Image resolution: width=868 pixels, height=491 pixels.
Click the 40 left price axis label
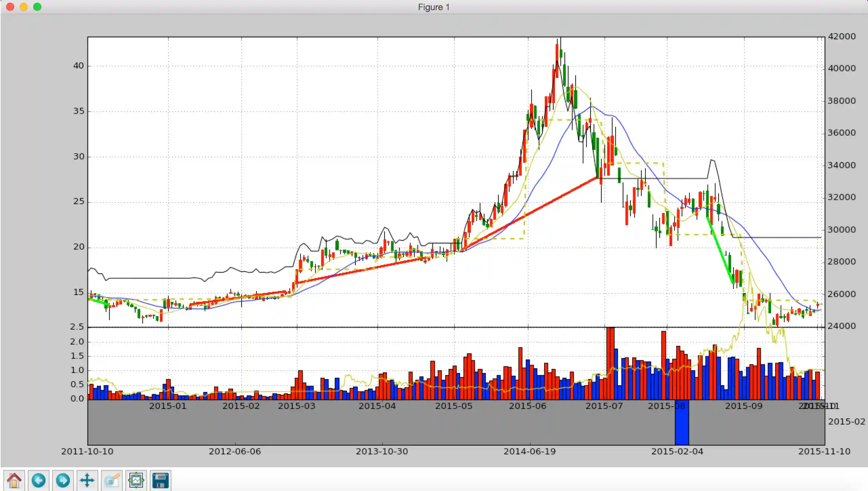78,66
